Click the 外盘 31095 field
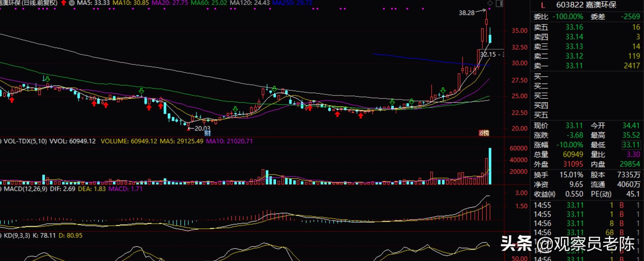The image size is (644, 261). coord(558,164)
